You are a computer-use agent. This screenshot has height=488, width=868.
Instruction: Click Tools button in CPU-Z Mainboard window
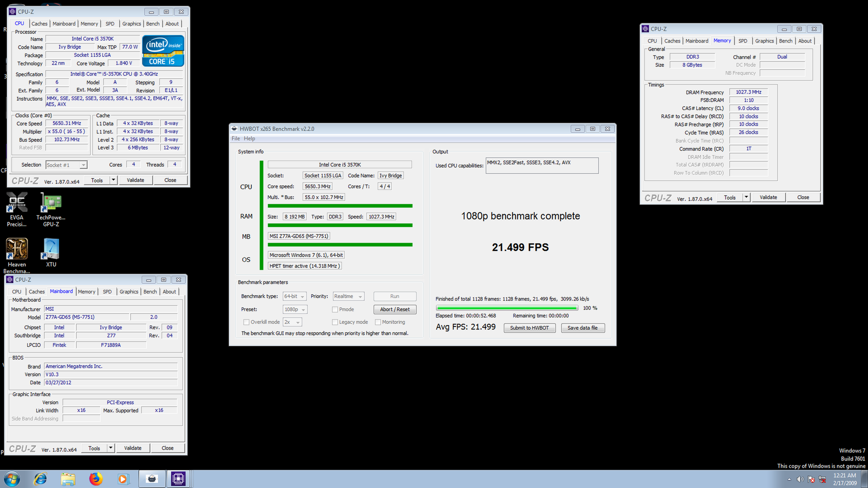click(94, 448)
